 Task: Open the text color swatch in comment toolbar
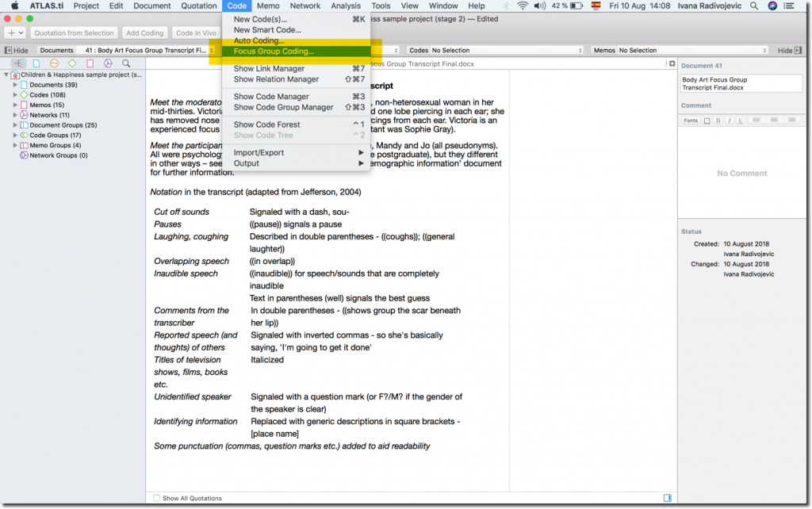[x=707, y=121]
